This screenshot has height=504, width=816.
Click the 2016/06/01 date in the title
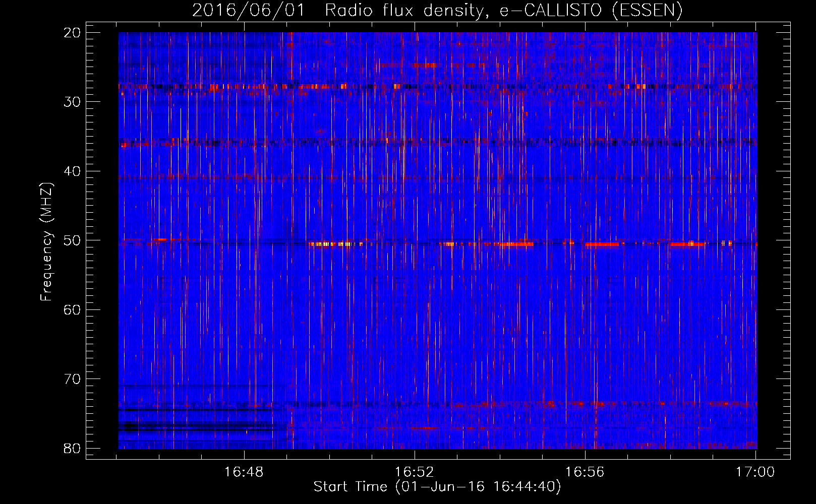pyautogui.click(x=249, y=10)
